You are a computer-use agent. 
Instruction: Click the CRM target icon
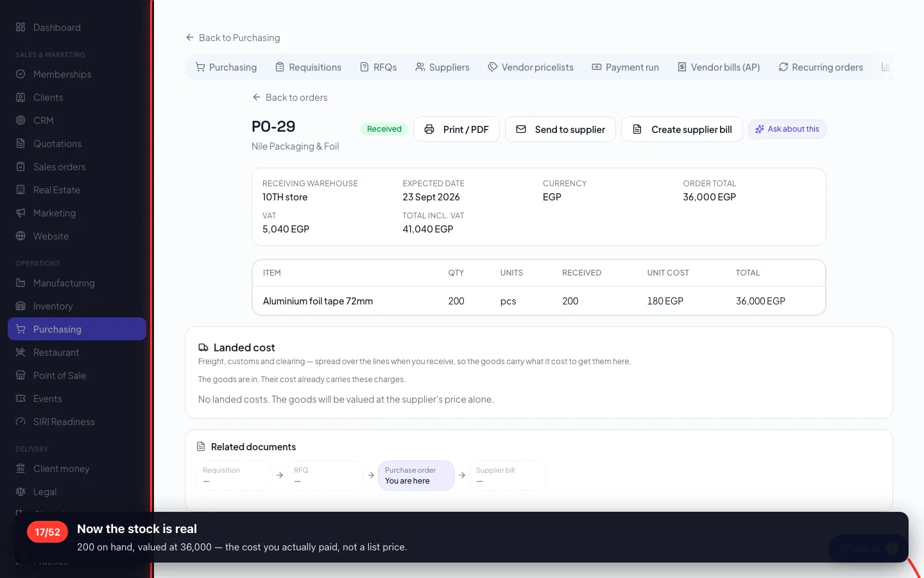21,120
